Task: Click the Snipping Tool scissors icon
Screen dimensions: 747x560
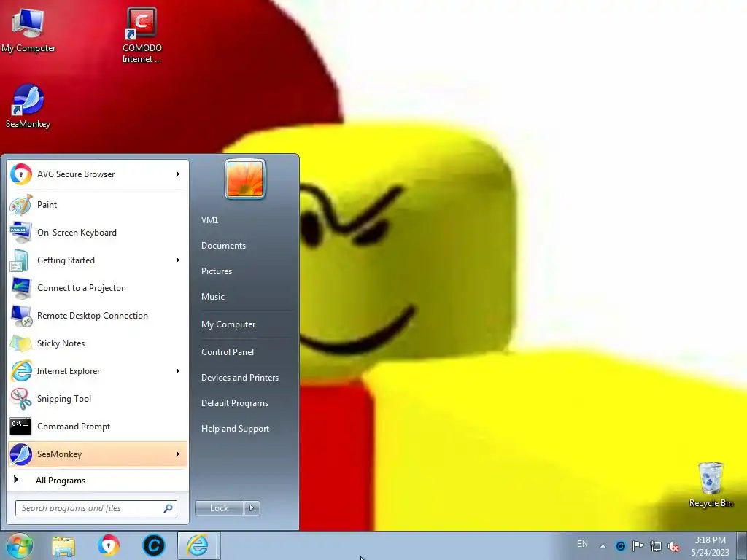Action: click(x=21, y=399)
